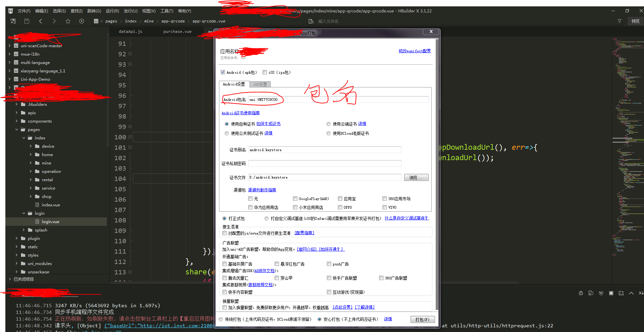Screen dimensions: 644x332
Task: Collapse the pages folder in project tree
Action: click(16, 129)
